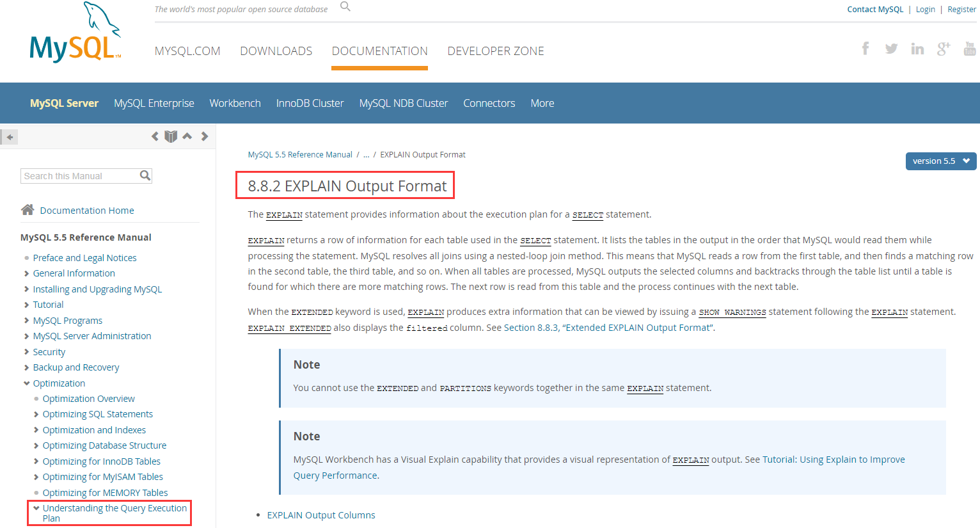Open the EXPLAIN Output Columns link
This screenshot has width=980, height=528.
click(321, 515)
